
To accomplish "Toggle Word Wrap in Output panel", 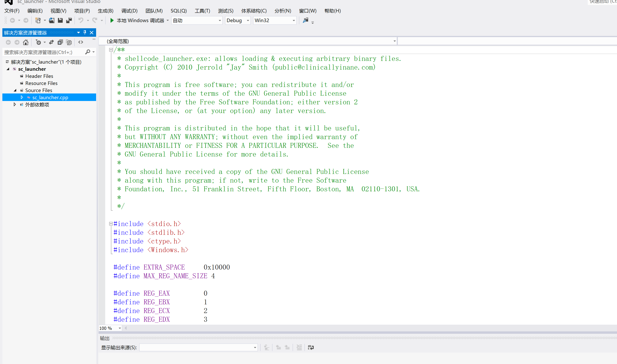I will click(311, 347).
